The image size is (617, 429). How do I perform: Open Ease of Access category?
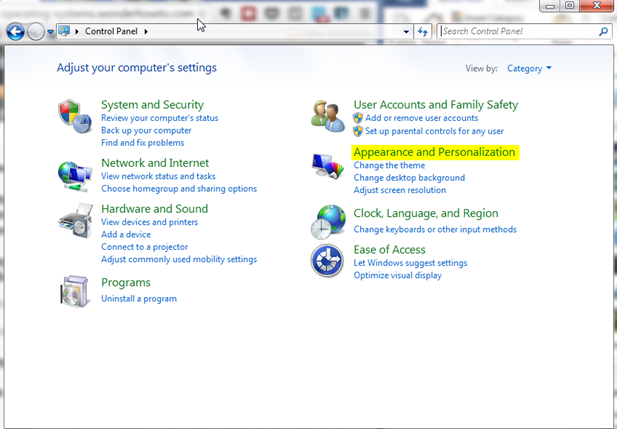click(x=389, y=250)
